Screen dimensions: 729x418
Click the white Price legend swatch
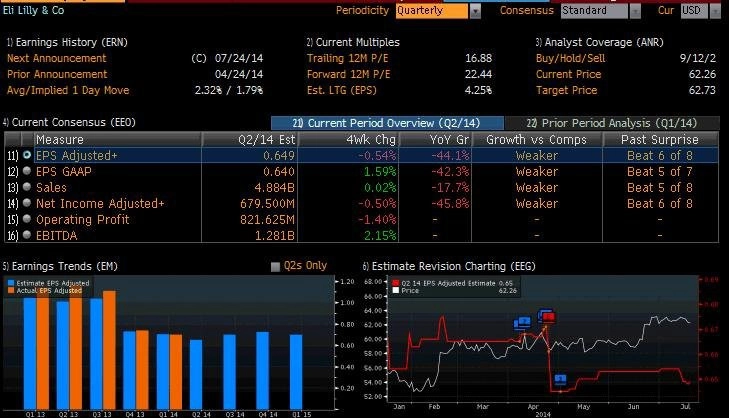(396, 291)
